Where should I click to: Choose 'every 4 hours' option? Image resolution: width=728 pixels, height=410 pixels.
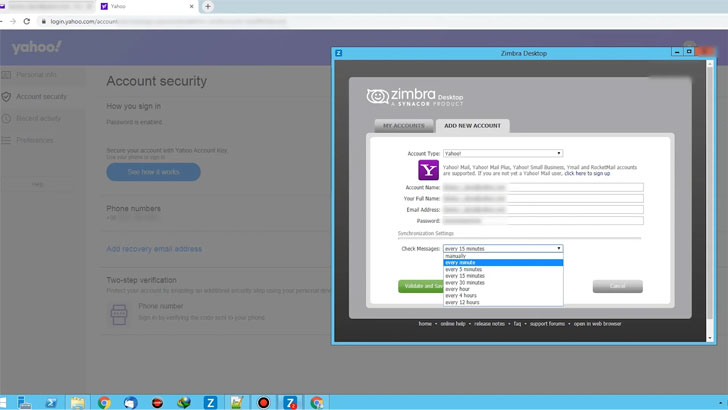(x=503, y=295)
